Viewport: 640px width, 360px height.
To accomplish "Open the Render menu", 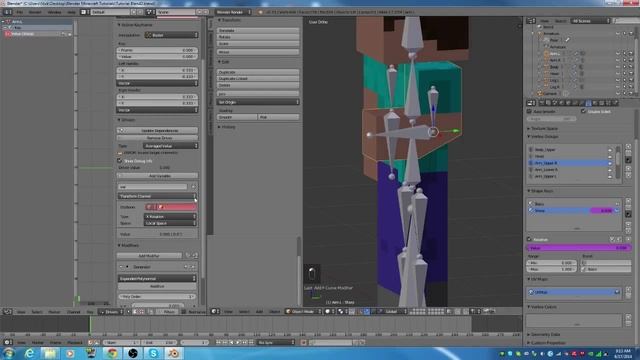I will tap(35, 12).
